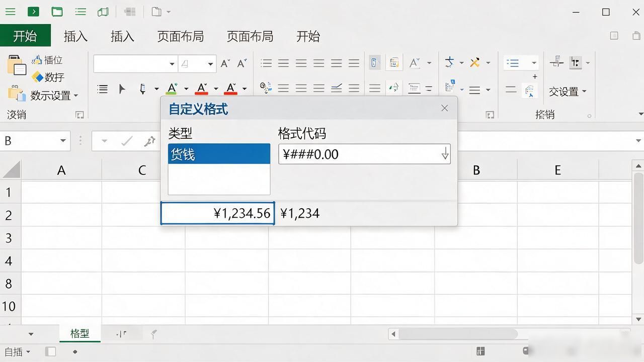Click the green-underlined A font color swatch
The image size is (644, 362).
click(x=172, y=89)
